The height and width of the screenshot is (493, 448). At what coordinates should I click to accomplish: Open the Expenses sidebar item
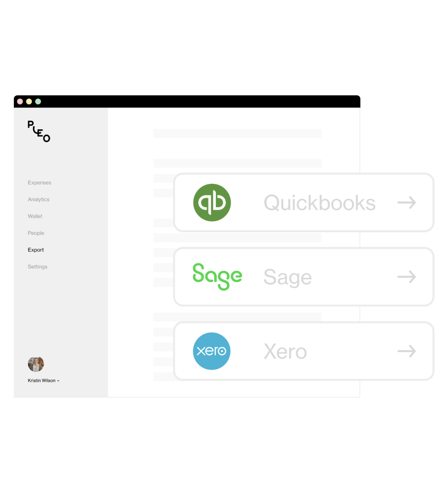coord(40,183)
